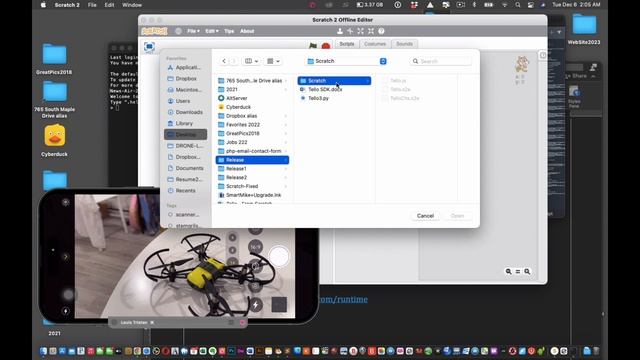Open the Apple menu
The image size is (640, 360).
click(43, 5)
